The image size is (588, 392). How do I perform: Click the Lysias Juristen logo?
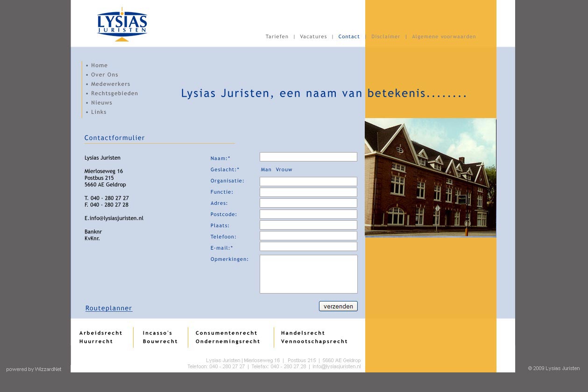point(122,25)
